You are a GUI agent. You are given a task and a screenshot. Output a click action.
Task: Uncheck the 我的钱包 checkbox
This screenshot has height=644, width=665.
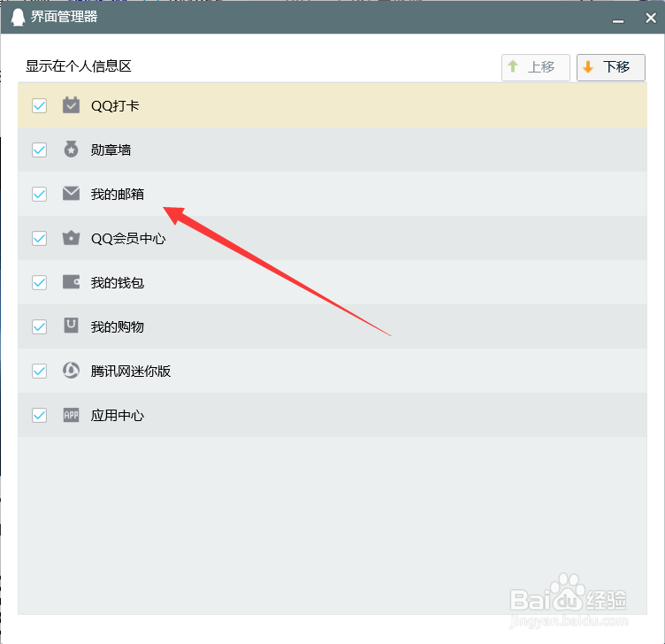click(x=40, y=282)
